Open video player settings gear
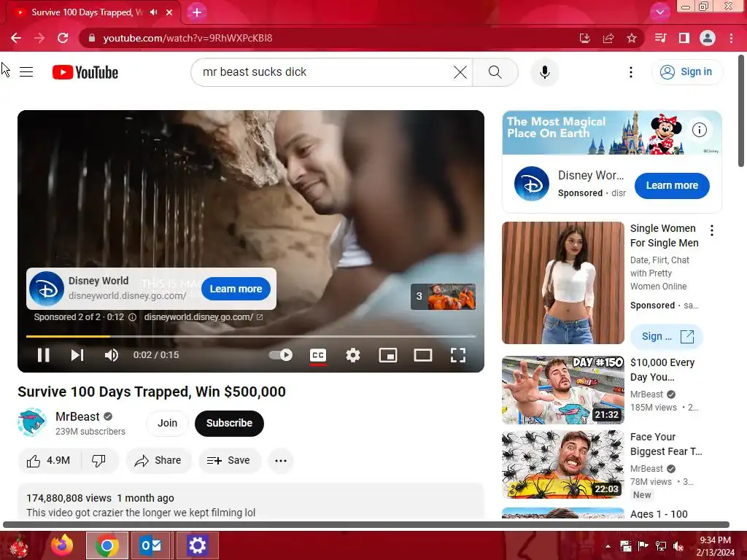Screen dimensions: 747x560 pyautogui.click(x=353, y=355)
